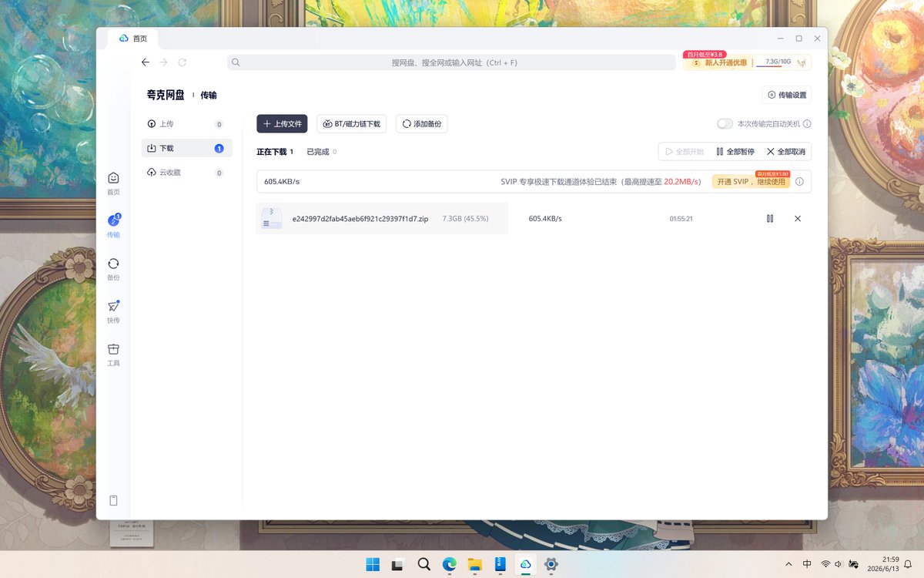Pause the zip file download
This screenshot has height=578, width=924.
[x=770, y=219]
